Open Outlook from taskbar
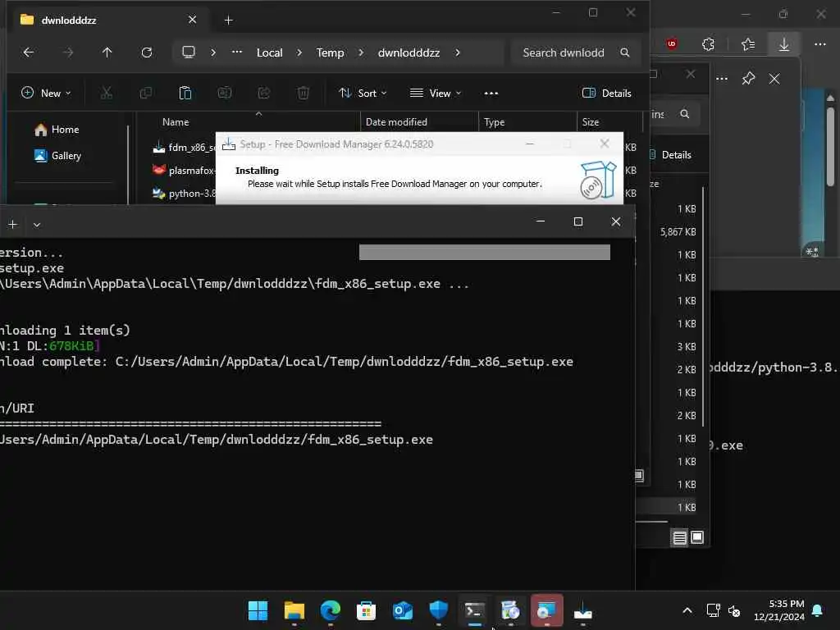The image size is (840, 630). (402, 610)
